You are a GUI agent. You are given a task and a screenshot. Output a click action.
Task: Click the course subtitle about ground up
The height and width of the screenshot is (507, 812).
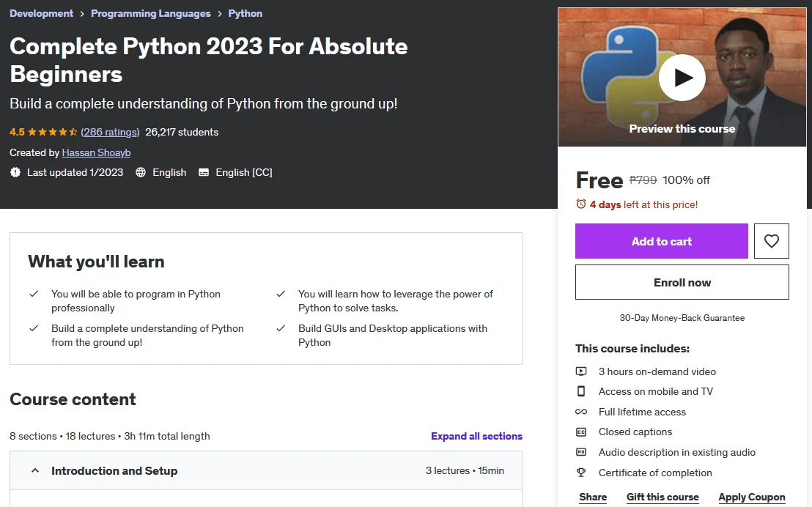[x=204, y=103]
